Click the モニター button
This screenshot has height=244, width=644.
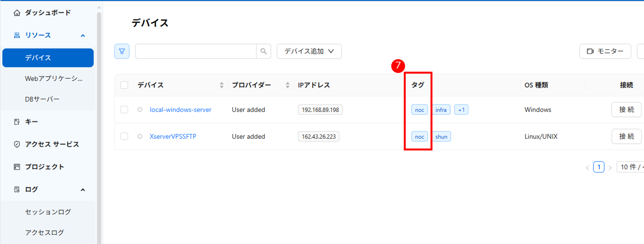pyautogui.click(x=605, y=51)
